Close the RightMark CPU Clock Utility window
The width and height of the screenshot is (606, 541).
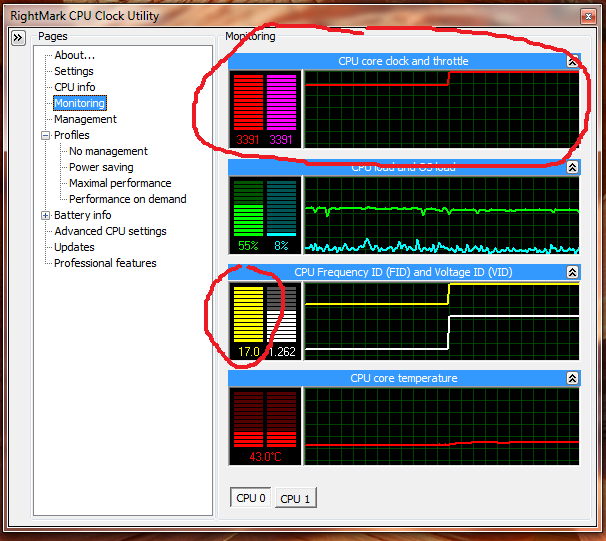(x=588, y=16)
